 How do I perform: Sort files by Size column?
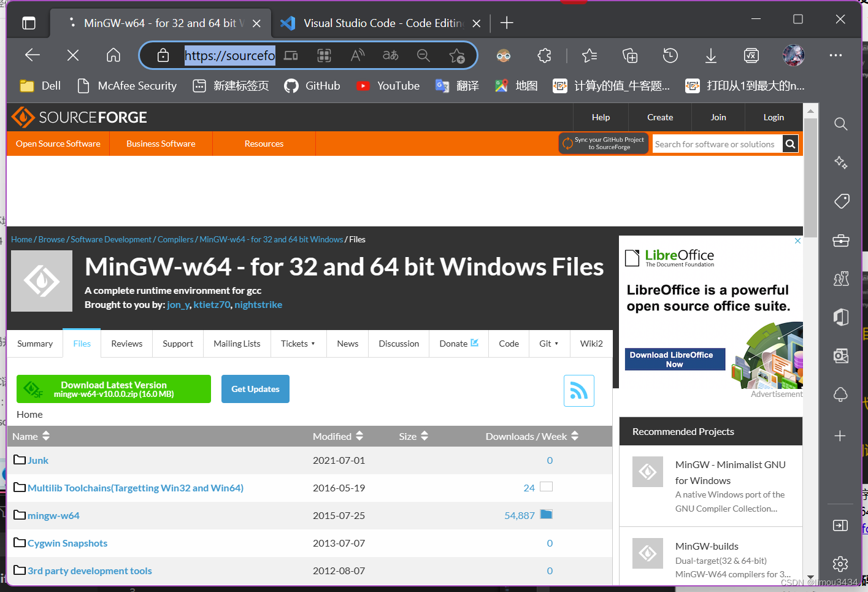coord(413,436)
